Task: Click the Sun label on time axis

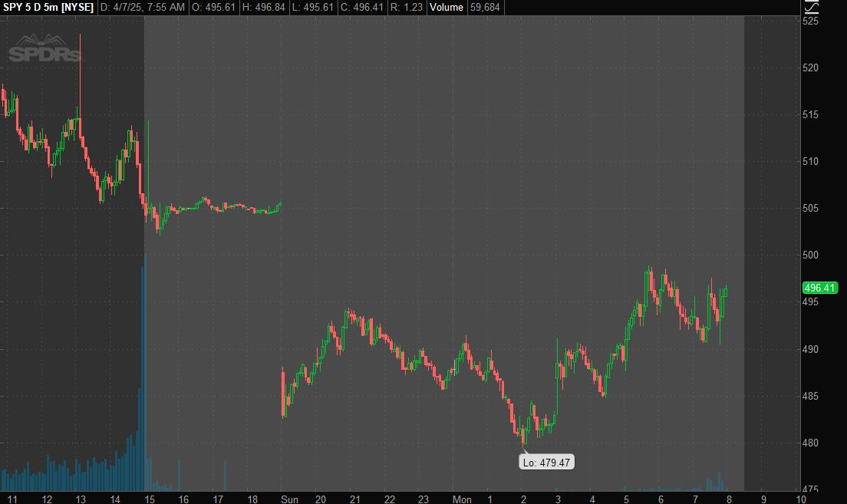Action: coord(289,499)
